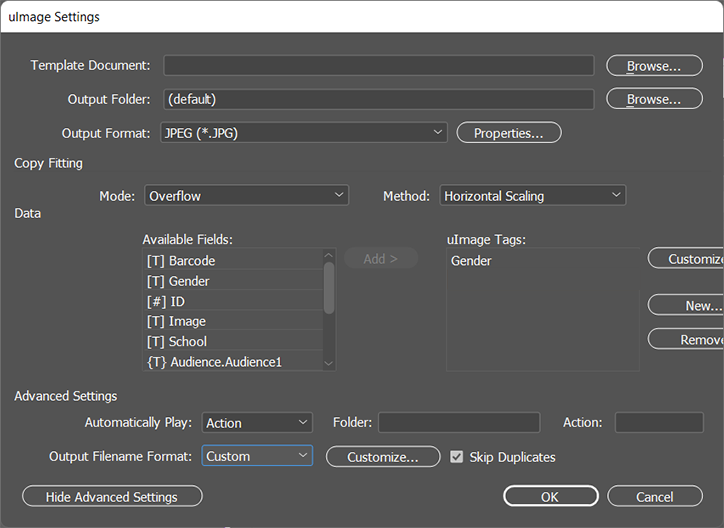Screen dimensions: 724x528
Task: Customize the output filename format
Action: tap(383, 456)
